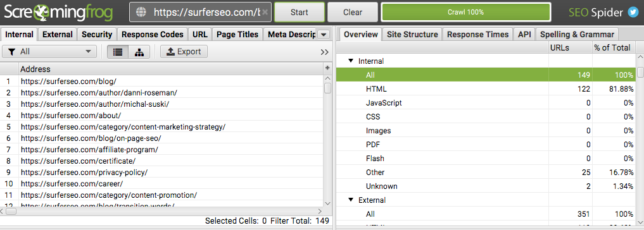644x230 pixels.
Task: Select the surferseo.com/about/ address
Action: click(x=162, y=116)
